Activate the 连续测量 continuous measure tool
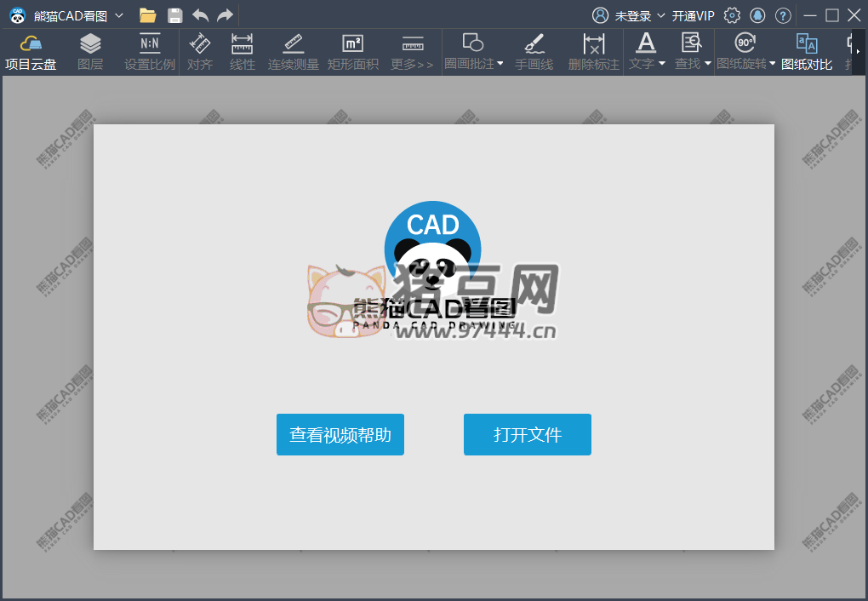 (x=294, y=52)
